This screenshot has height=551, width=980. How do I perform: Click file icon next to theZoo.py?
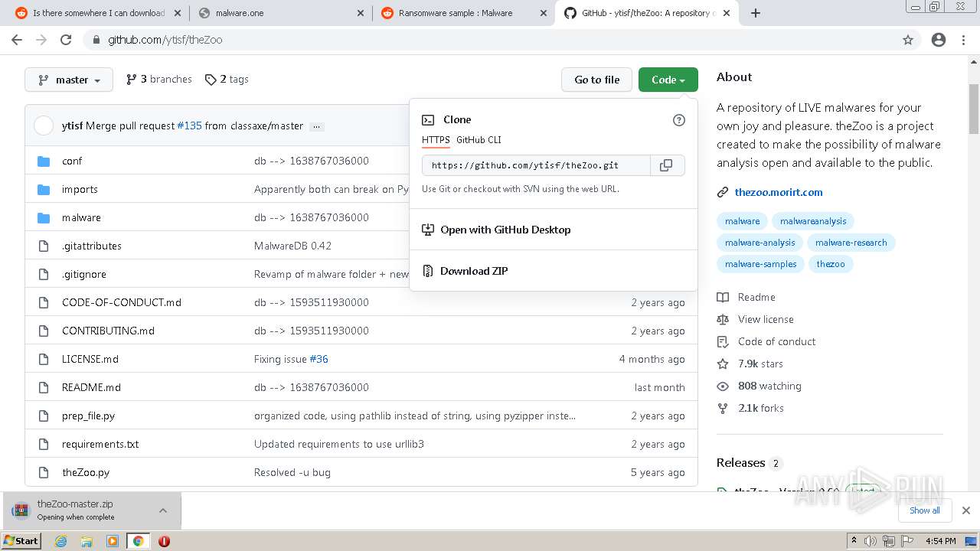(x=44, y=472)
